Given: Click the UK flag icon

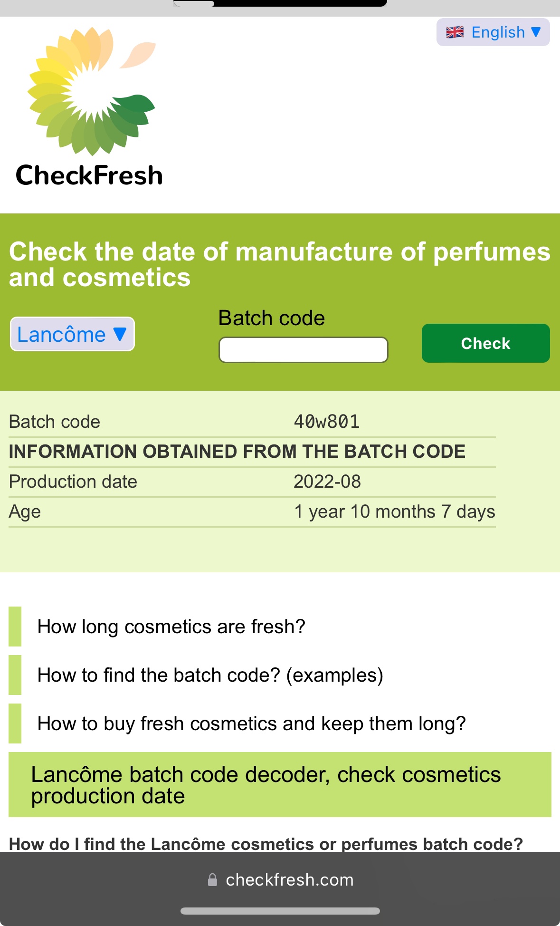Looking at the screenshot, I should coord(455,32).
